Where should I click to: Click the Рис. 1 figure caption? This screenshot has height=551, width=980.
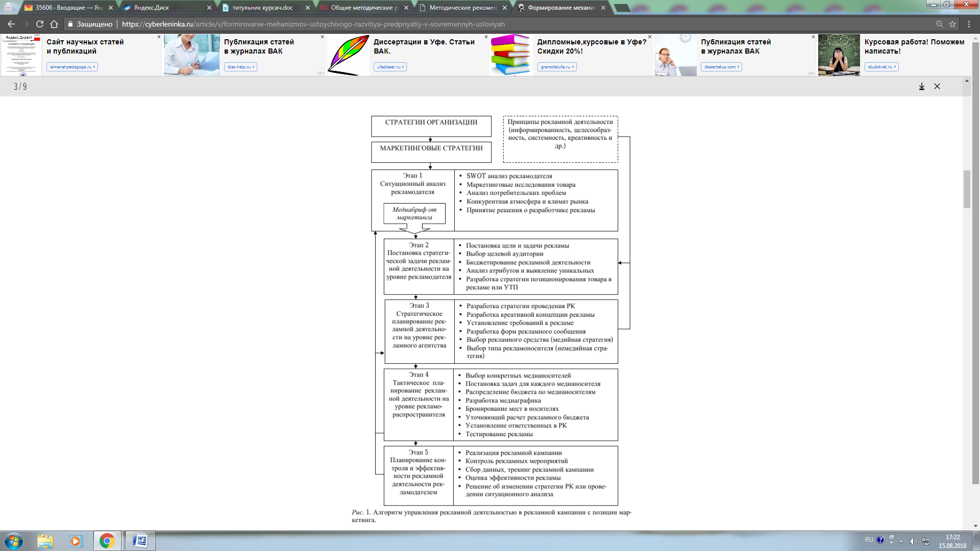click(492, 516)
